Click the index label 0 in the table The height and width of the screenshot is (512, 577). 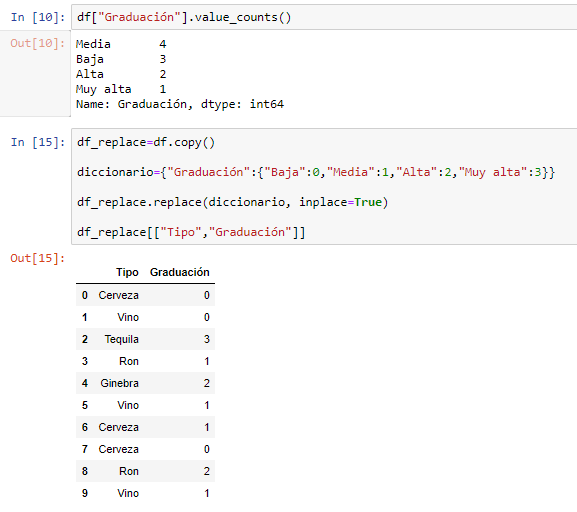point(85,295)
